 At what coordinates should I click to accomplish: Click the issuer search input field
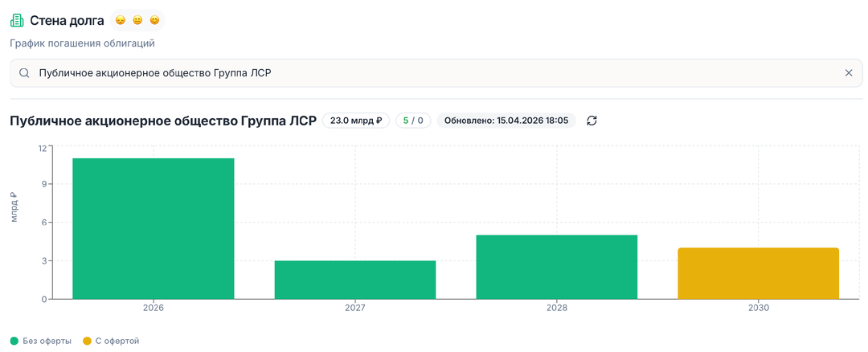(436, 73)
